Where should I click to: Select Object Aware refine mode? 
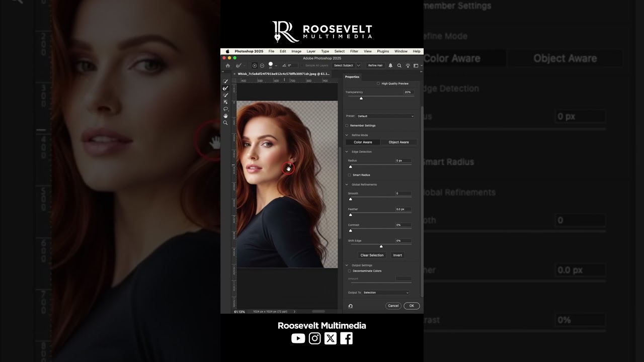[399, 142]
